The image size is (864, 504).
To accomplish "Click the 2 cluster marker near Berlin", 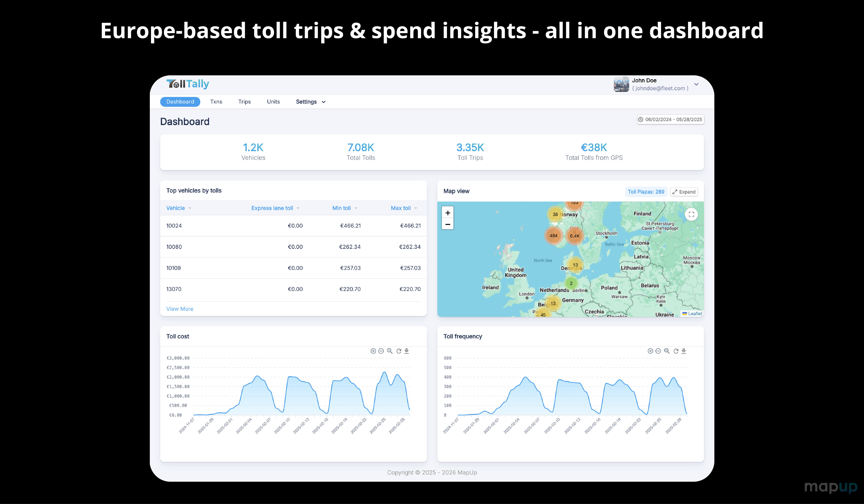I will coord(571,283).
